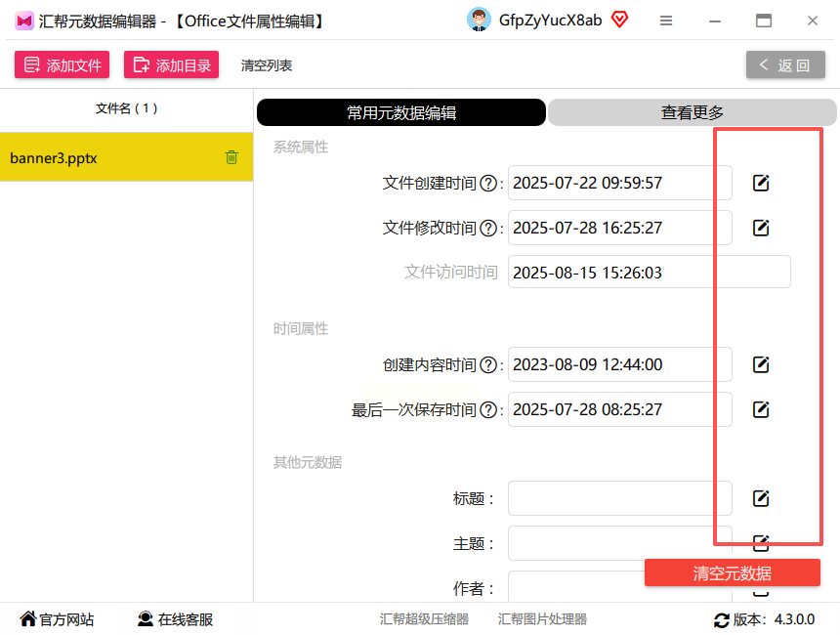The width and height of the screenshot is (840, 635).
Task: Click the 主题 input field
Action: coord(620,543)
